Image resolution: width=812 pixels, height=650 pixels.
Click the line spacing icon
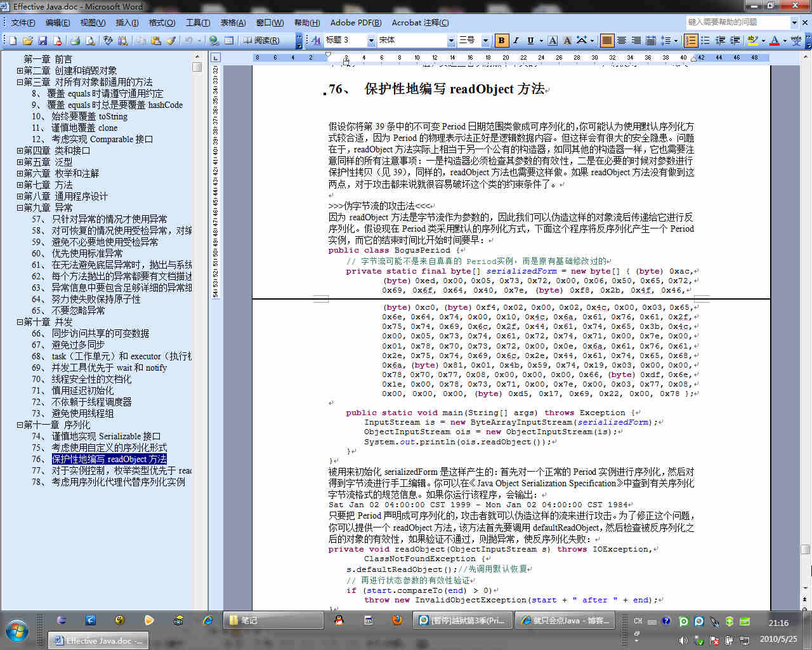coord(665,41)
